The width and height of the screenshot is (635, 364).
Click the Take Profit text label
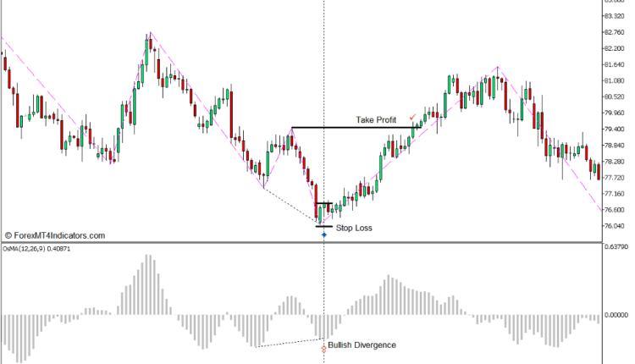click(376, 120)
